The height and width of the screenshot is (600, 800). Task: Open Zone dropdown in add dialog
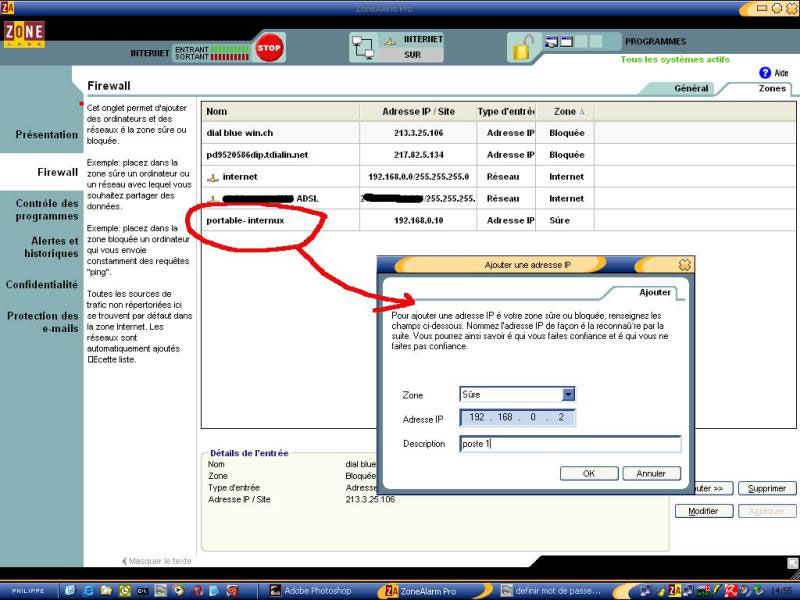coord(568,395)
